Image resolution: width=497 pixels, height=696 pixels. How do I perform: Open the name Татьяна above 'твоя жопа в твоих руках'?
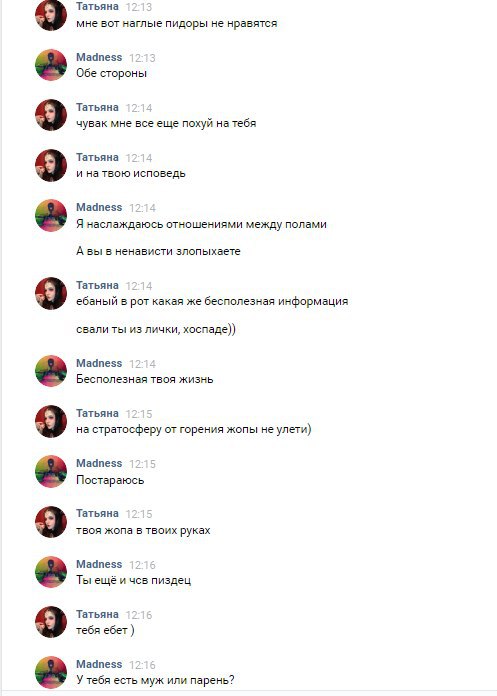(x=97, y=514)
